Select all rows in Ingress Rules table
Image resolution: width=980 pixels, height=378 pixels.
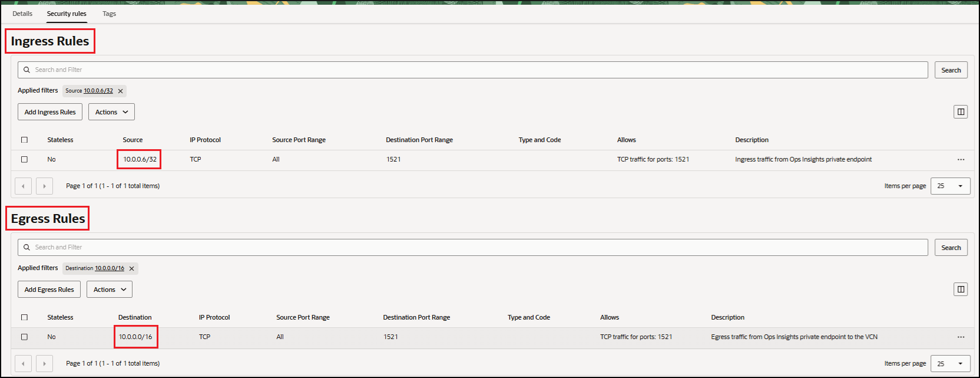tap(24, 140)
